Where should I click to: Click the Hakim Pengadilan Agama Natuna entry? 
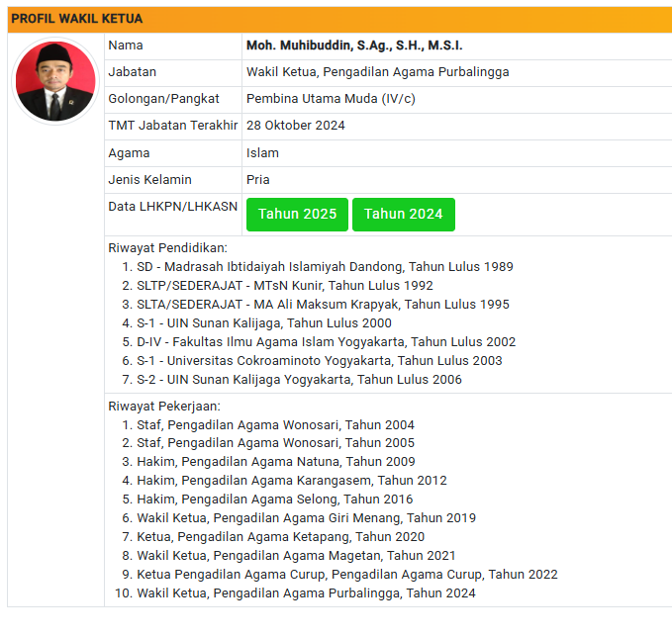275,462
